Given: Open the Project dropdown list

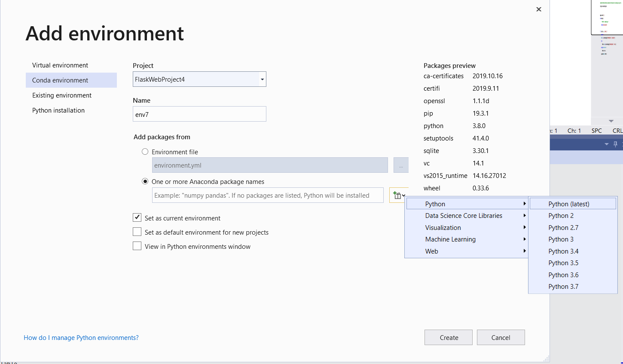Looking at the screenshot, I should (262, 80).
